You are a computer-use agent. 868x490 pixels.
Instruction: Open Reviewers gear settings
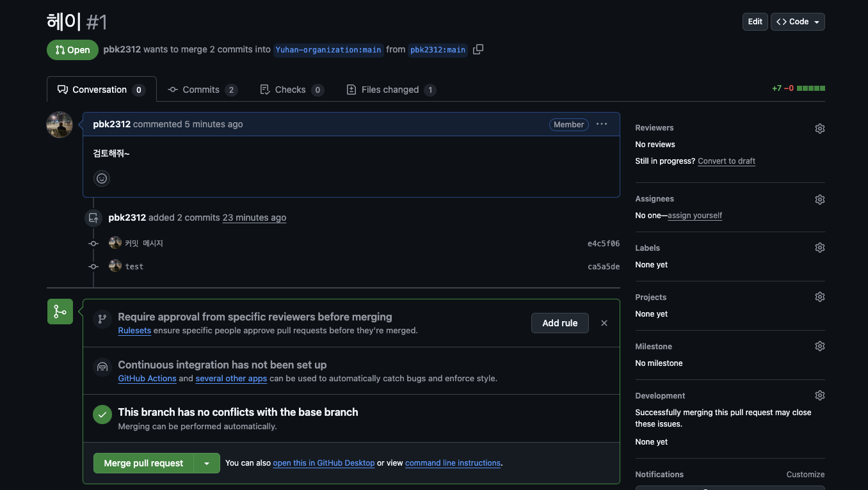820,129
